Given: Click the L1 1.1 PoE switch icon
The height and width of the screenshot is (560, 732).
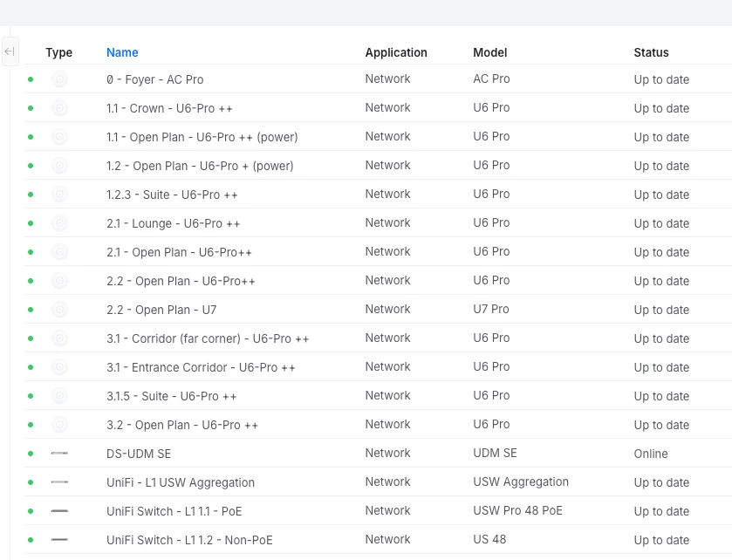Looking at the screenshot, I should [x=59, y=511].
